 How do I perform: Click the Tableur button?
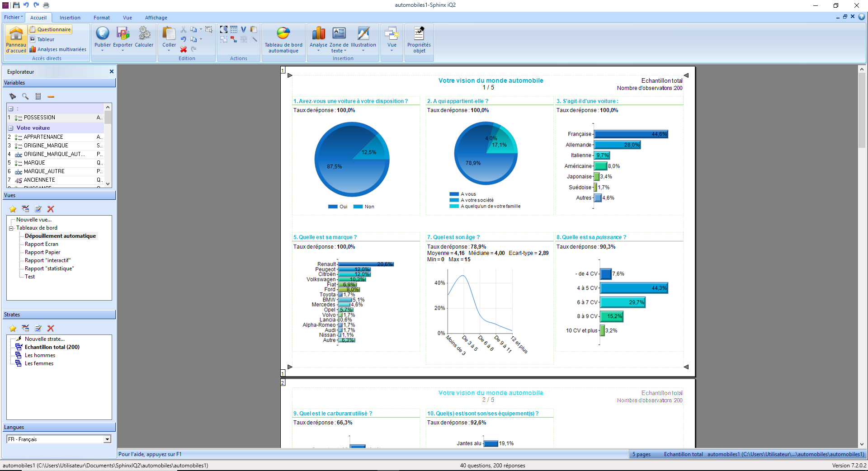tap(42, 39)
